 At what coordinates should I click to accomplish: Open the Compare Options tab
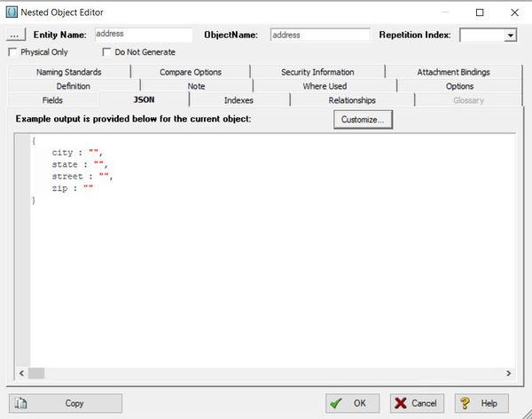coord(191,72)
